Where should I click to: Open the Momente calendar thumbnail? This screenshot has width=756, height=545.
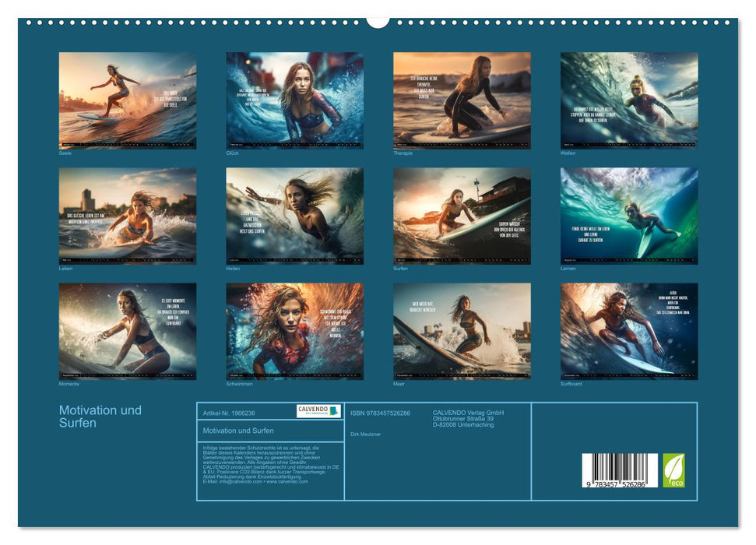click(126, 333)
